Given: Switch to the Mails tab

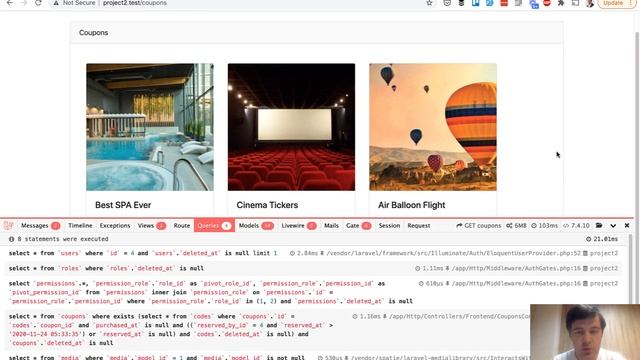Looking at the screenshot, I should 331,225.
